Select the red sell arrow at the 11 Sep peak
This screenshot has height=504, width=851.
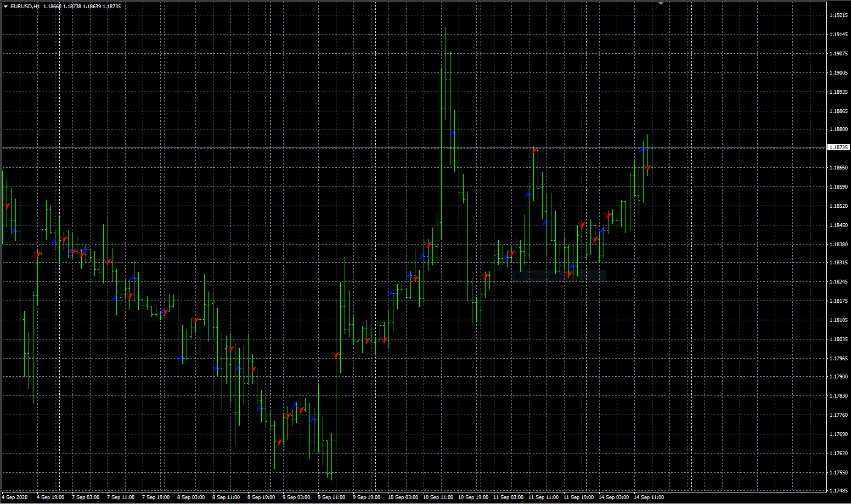click(533, 150)
